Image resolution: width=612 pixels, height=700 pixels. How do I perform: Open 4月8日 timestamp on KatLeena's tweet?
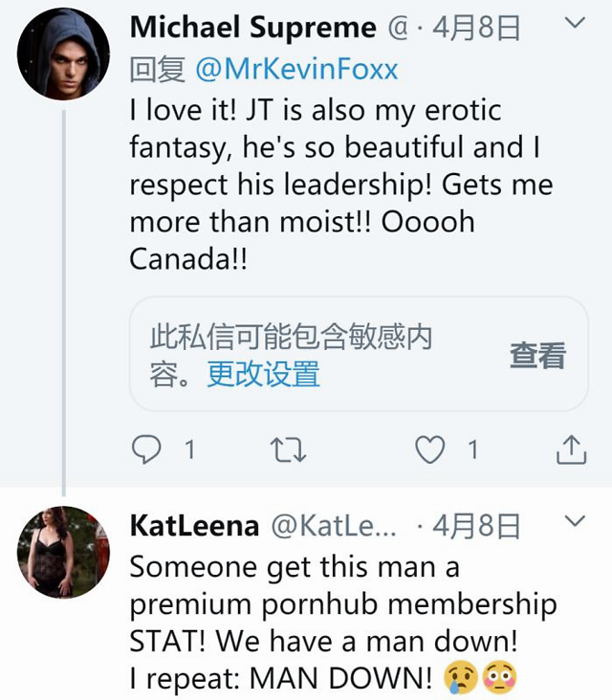(x=475, y=526)
